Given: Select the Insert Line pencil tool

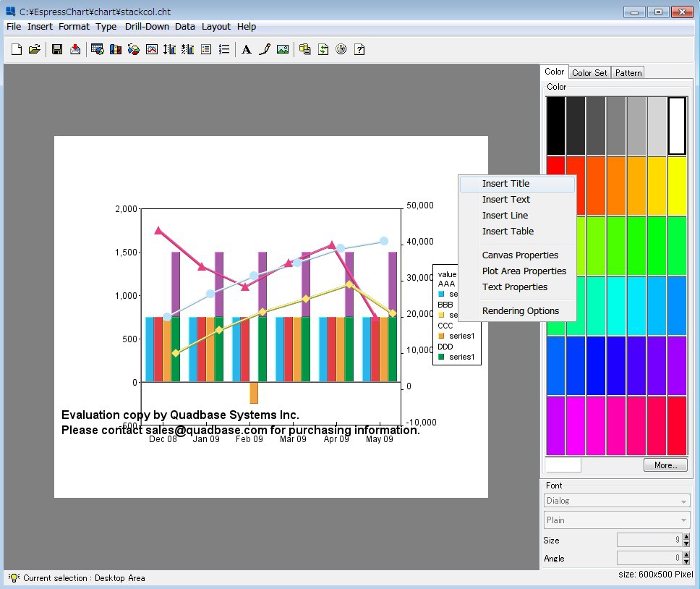Looking at the screenshot, I should [265, 49].
